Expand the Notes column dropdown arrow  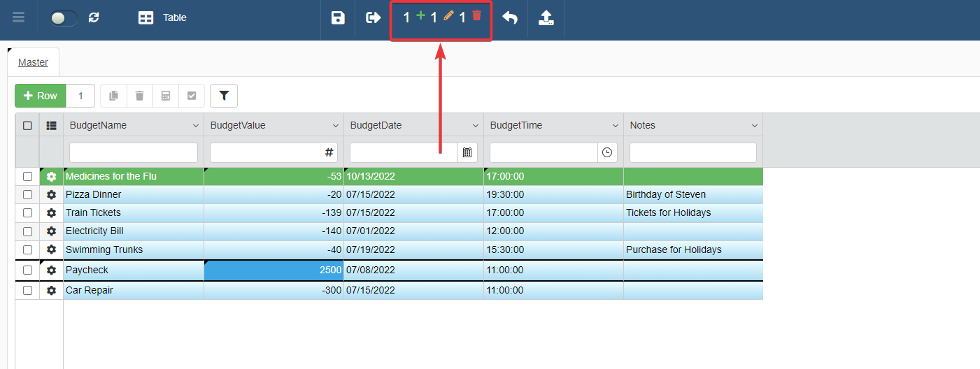(754, 126)
